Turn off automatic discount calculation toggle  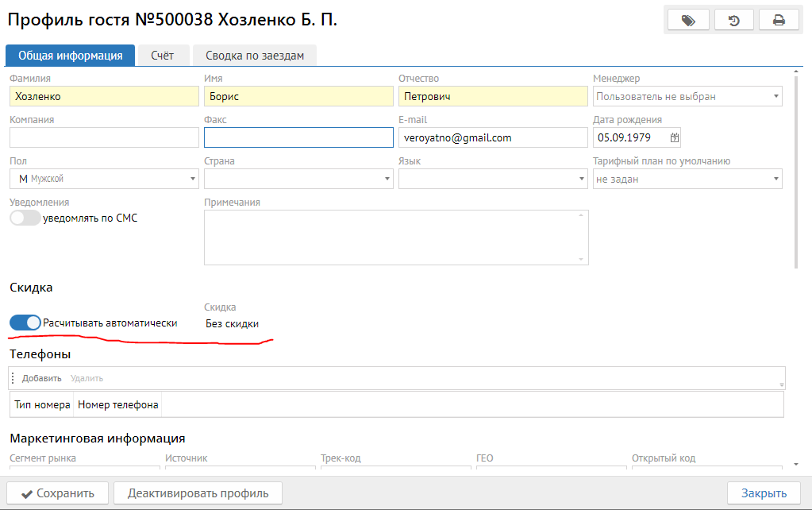(x=25, y=323)
